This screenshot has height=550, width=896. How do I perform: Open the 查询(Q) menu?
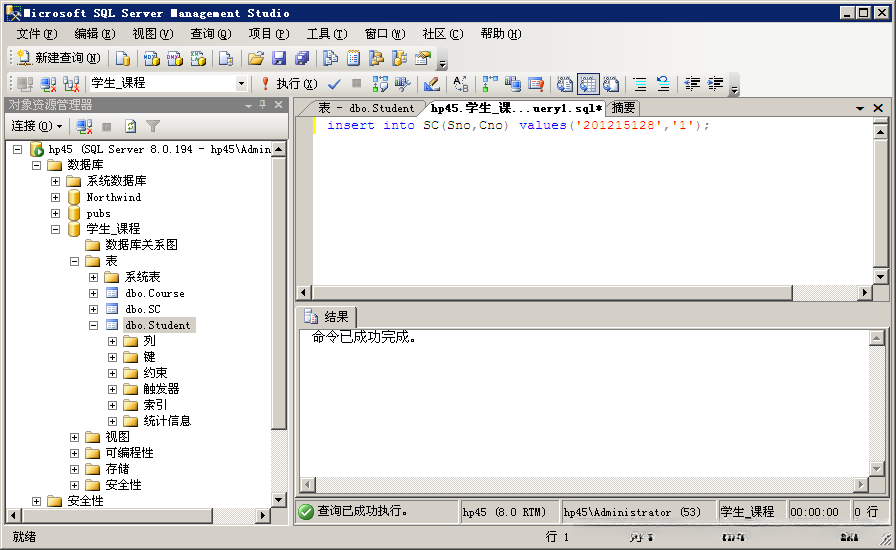(211, 34)
